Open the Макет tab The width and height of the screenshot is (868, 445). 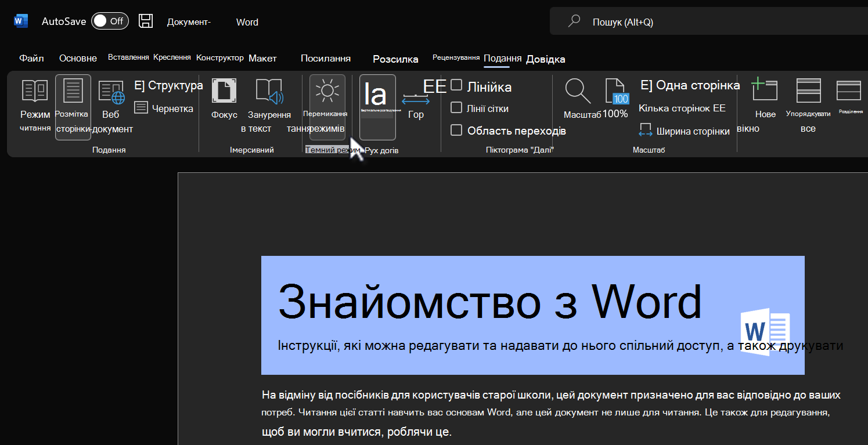click(262, 58)
